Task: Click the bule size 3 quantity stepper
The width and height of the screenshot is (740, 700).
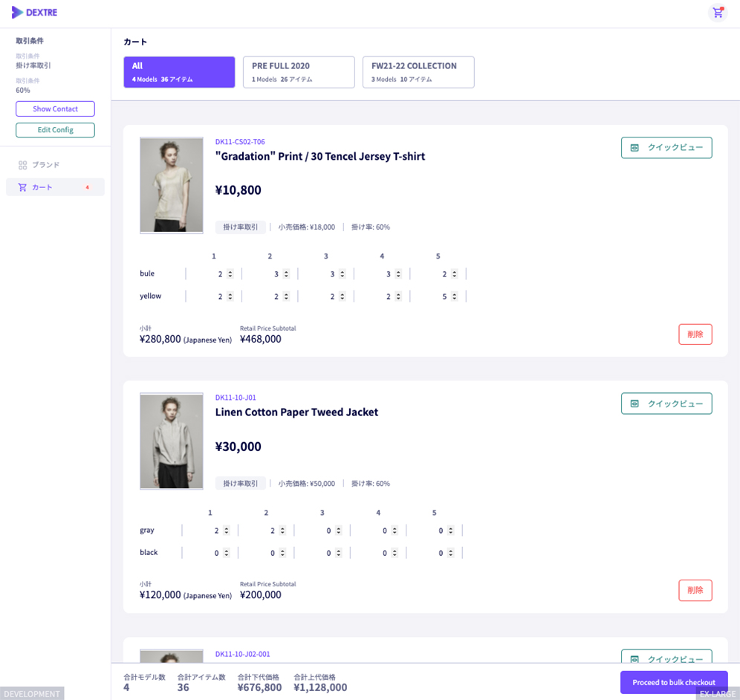Action: click(343, 273)
